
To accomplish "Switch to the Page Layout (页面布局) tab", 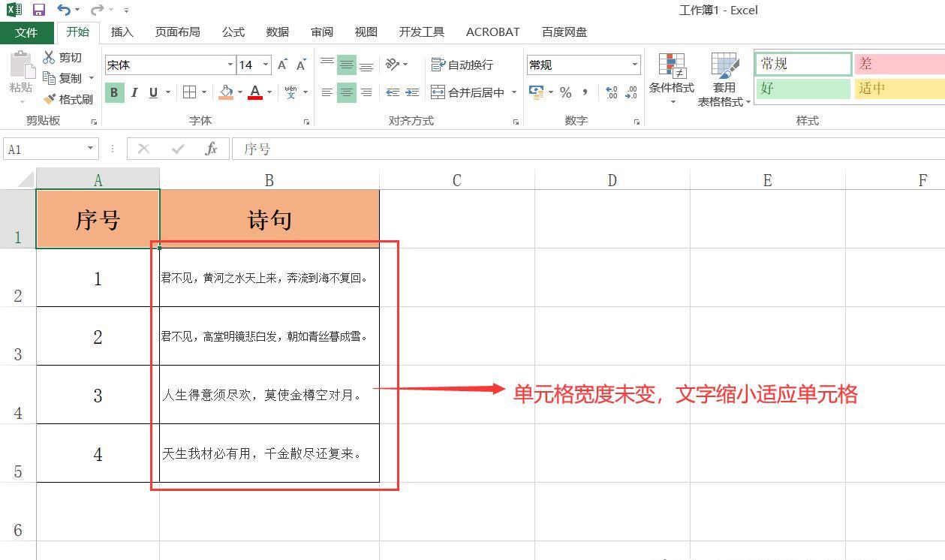I will [177, 32].
